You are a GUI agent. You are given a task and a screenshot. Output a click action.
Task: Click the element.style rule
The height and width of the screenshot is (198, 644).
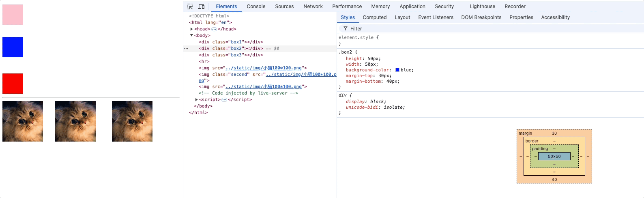pos(358,38)
